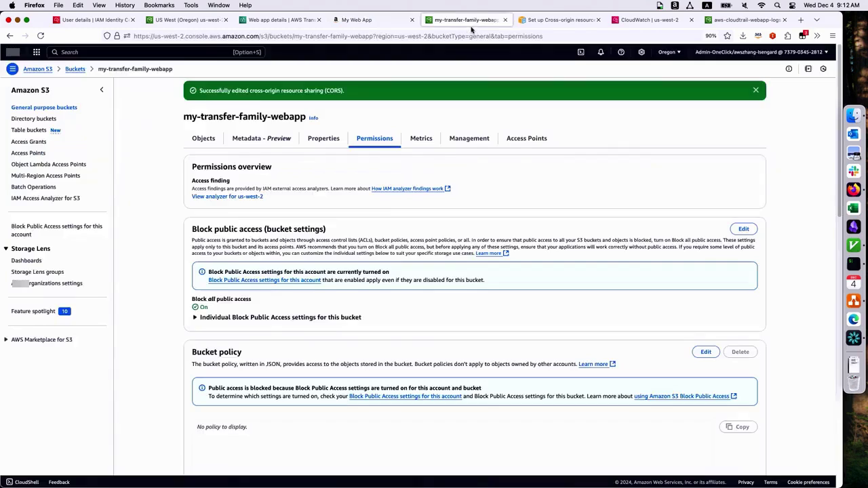Reload the page in Firefox

(x=41, y=36)
